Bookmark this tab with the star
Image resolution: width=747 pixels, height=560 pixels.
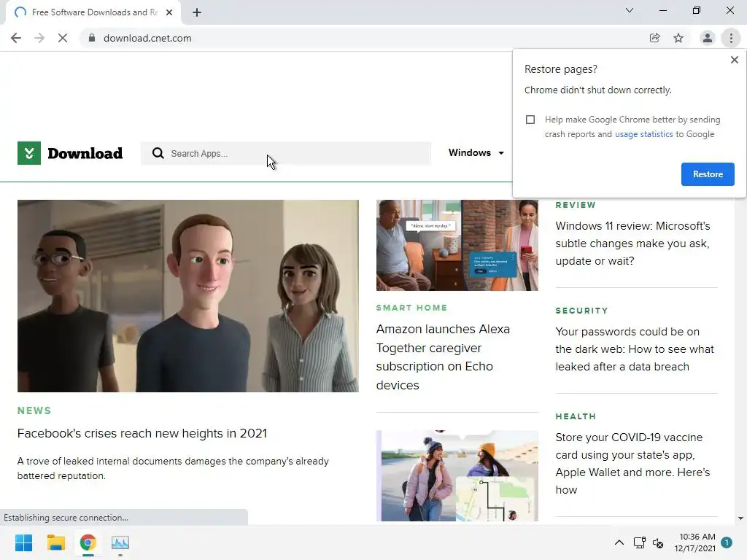click(678, 38)
